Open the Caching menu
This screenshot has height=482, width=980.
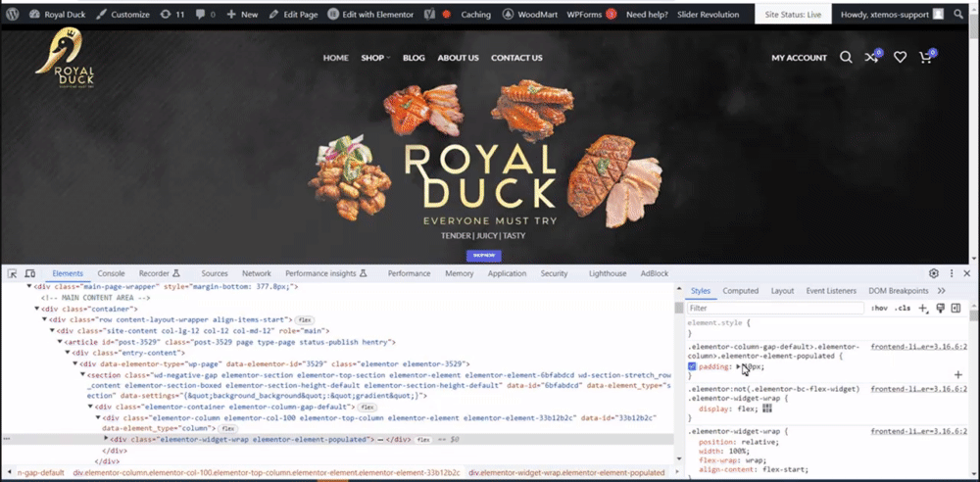point(476,15)
